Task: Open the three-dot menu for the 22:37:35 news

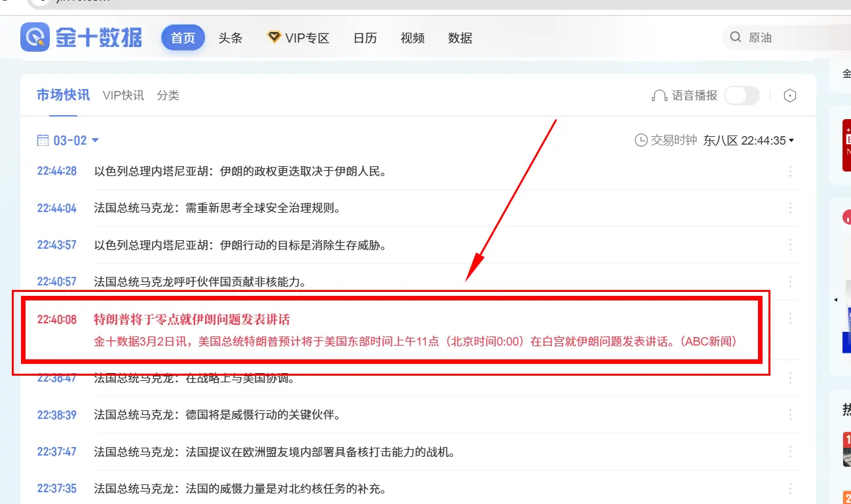Action: point(790,488)
